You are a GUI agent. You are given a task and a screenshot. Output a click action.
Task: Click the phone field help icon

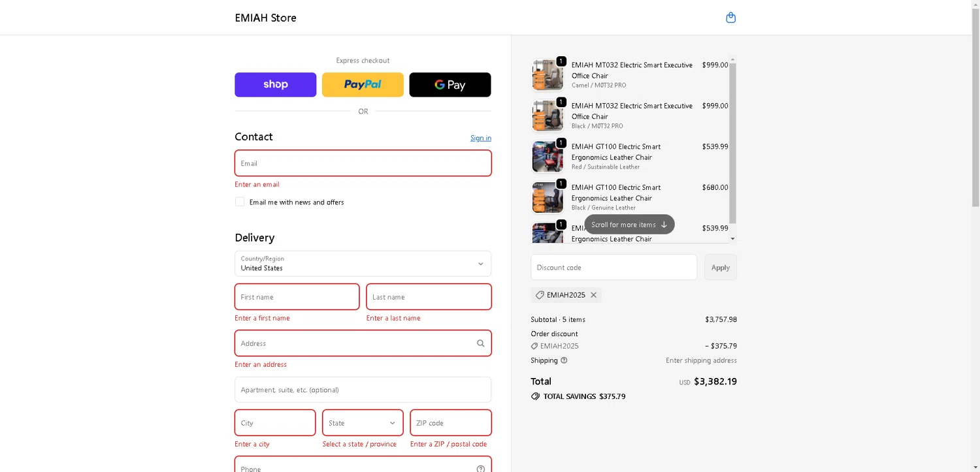click(480, 468)
